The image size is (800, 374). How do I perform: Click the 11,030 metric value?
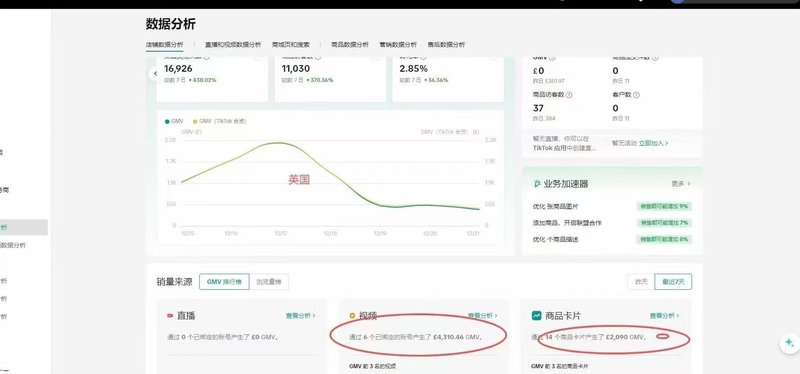pyautogui.click(x=296, y=69)
